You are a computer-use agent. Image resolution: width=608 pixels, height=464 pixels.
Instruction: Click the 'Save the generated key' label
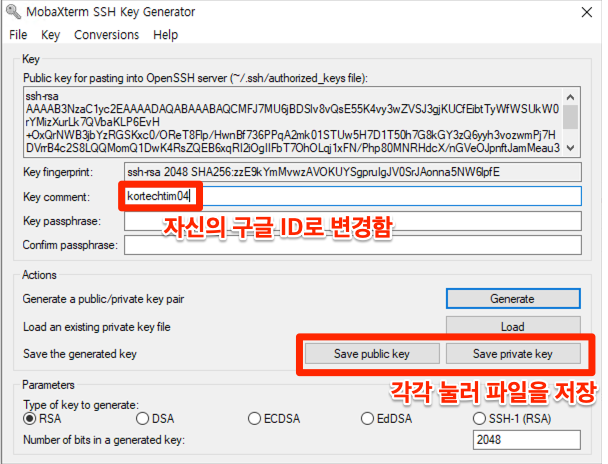tap(79, 354)
